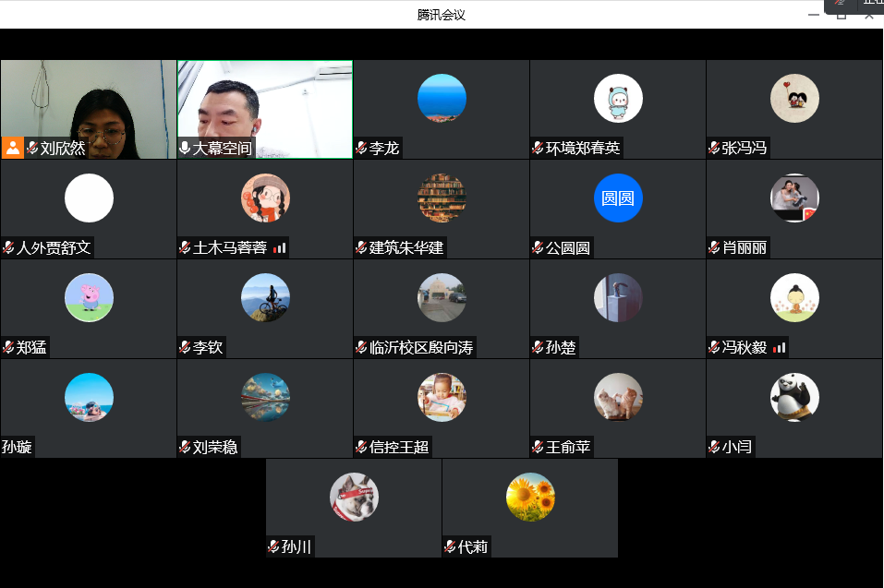Click the panda avatar of 小闫
Image resolution: width=884 pixels, height=588 pixels.
click(794, 397)
